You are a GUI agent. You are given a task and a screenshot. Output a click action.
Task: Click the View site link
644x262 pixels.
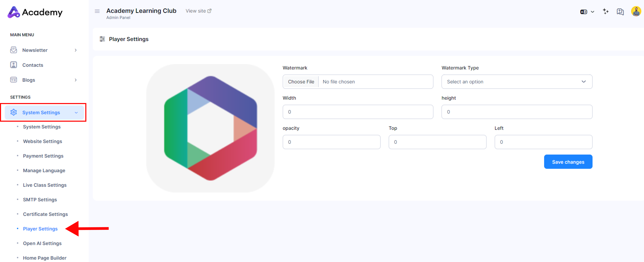pos(198,11)
